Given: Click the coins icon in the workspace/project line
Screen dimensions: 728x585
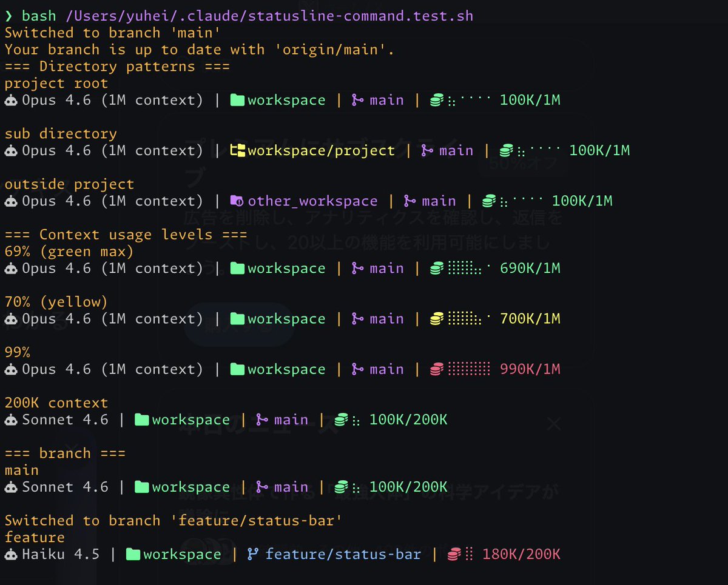Looking at the screenshot, I should (x=506, y=151).
